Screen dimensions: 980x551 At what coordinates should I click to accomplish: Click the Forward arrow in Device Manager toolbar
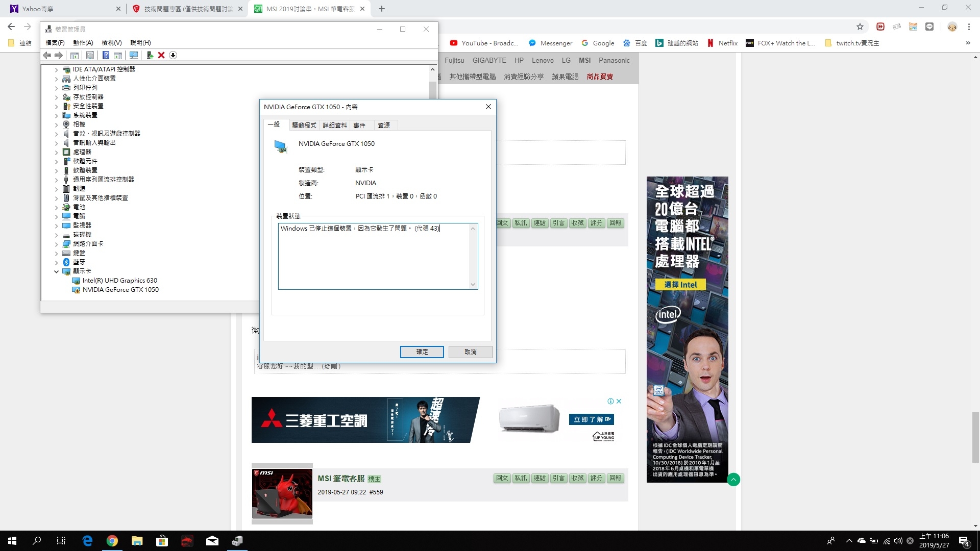click(x=59, y=55)
